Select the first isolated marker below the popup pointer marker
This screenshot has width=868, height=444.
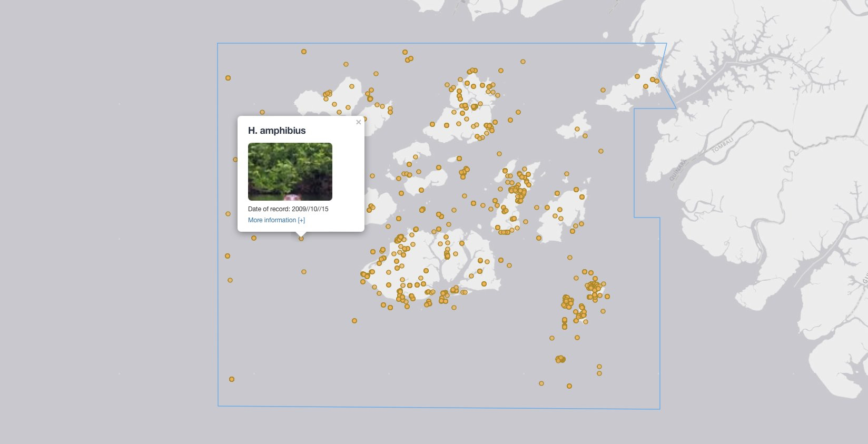tap(304, 272)
